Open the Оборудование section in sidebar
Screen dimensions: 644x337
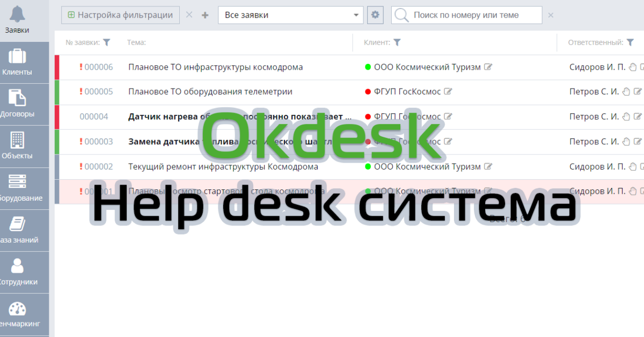(17, 184)
